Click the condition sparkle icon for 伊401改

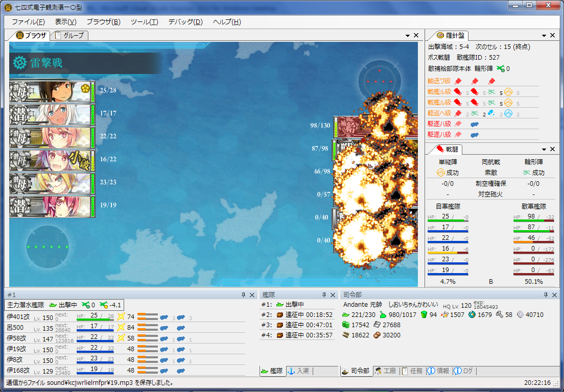tap(121, 317)
